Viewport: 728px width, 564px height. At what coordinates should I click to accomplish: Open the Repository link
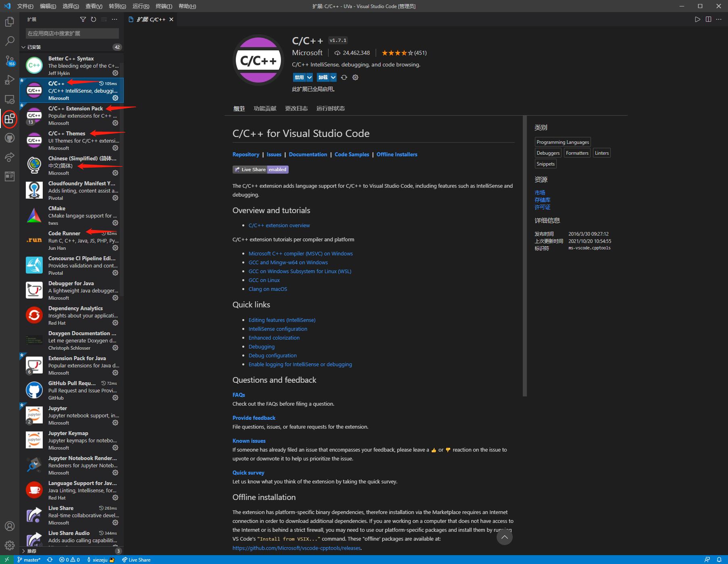coord(246,154)
